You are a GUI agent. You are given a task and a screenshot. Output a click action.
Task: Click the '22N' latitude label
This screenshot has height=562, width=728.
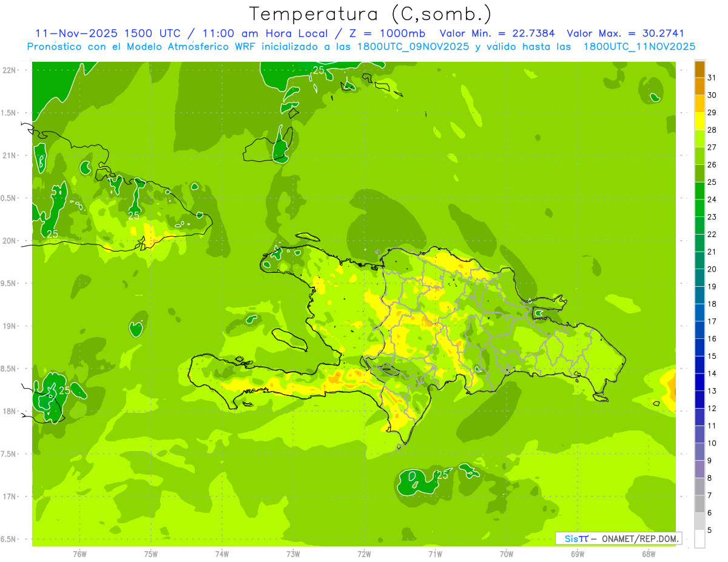[x=9, y=70]
